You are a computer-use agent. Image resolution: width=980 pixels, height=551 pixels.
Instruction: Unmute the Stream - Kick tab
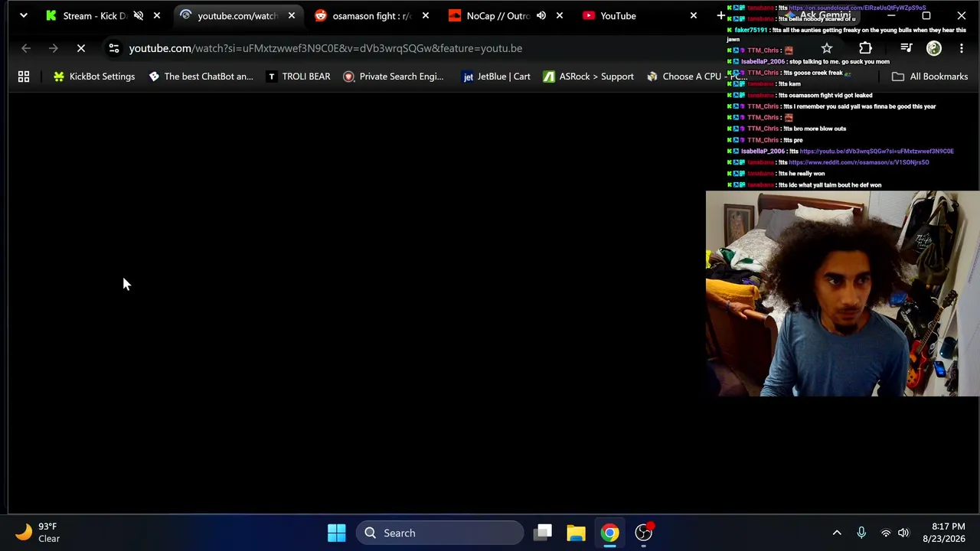tap(139, 15)
